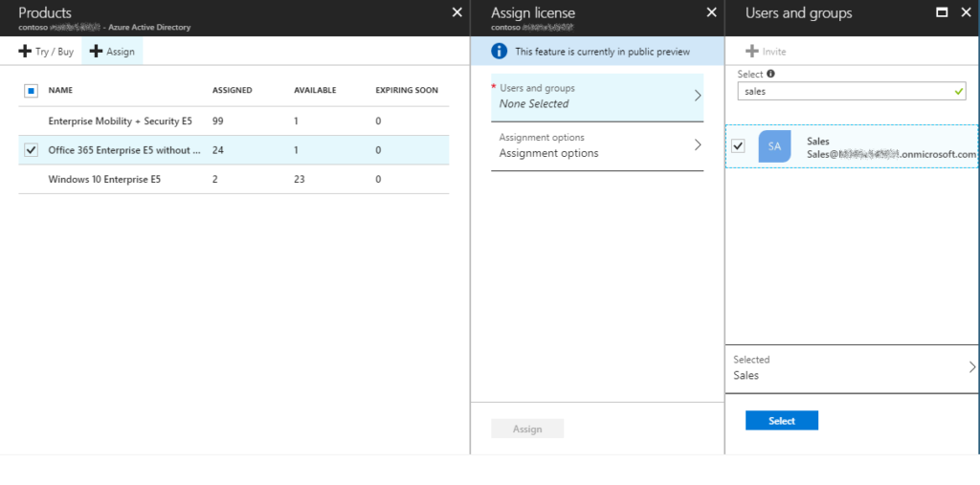Viewport: 980px width, 485px height.
Task: Click the blue info icon in preview banner
Action: (499, 52)
